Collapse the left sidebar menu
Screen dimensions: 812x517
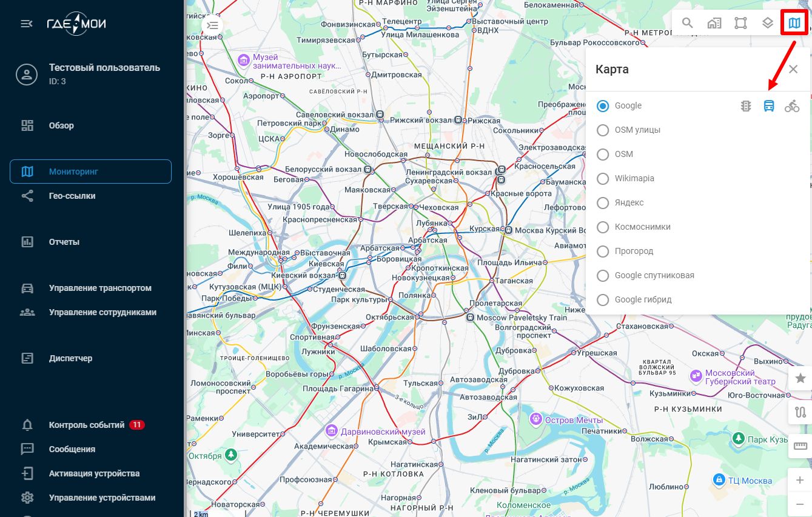27,24
